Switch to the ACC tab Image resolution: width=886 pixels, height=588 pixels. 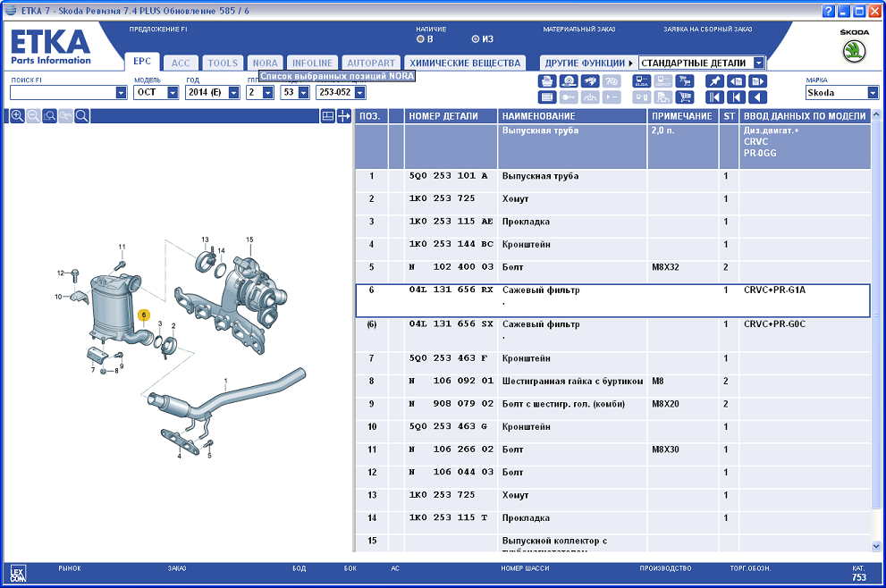tap(181, 63)
